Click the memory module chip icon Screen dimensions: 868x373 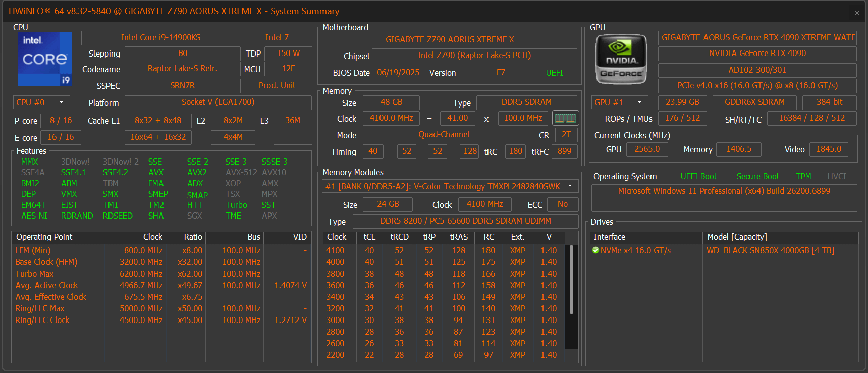pos(565,118)
